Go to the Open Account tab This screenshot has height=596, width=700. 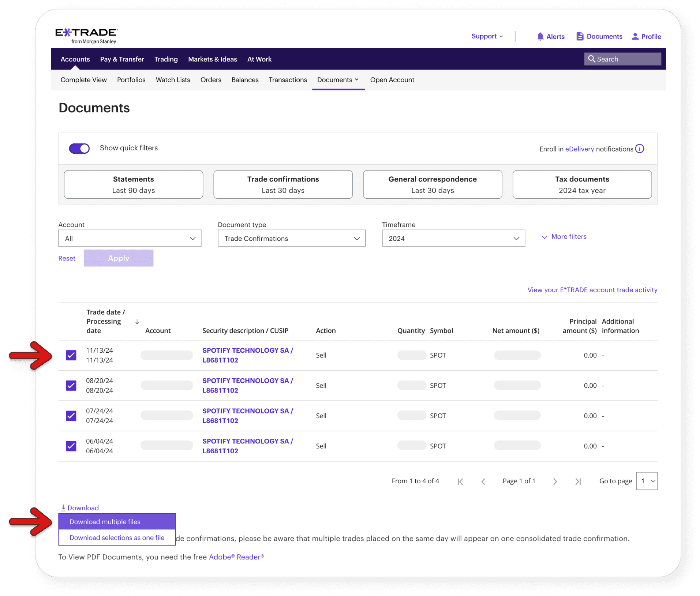pos(392,80)
